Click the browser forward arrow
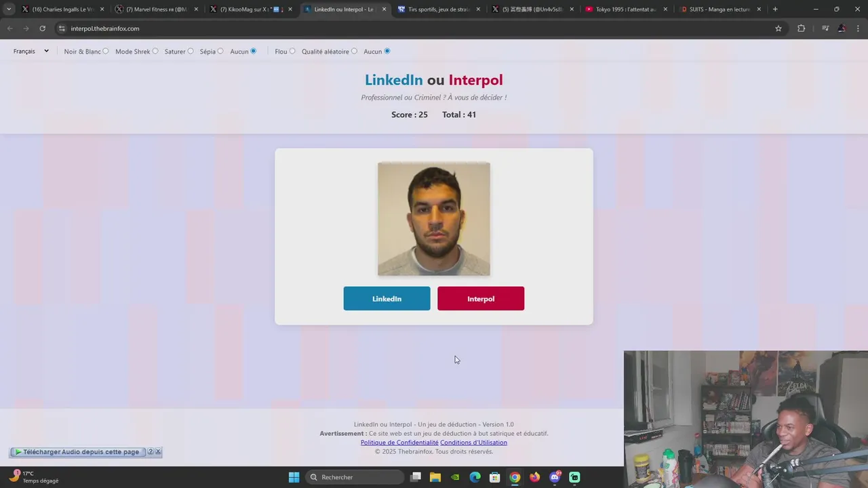The image size is (868, 488). click(26, 28)
